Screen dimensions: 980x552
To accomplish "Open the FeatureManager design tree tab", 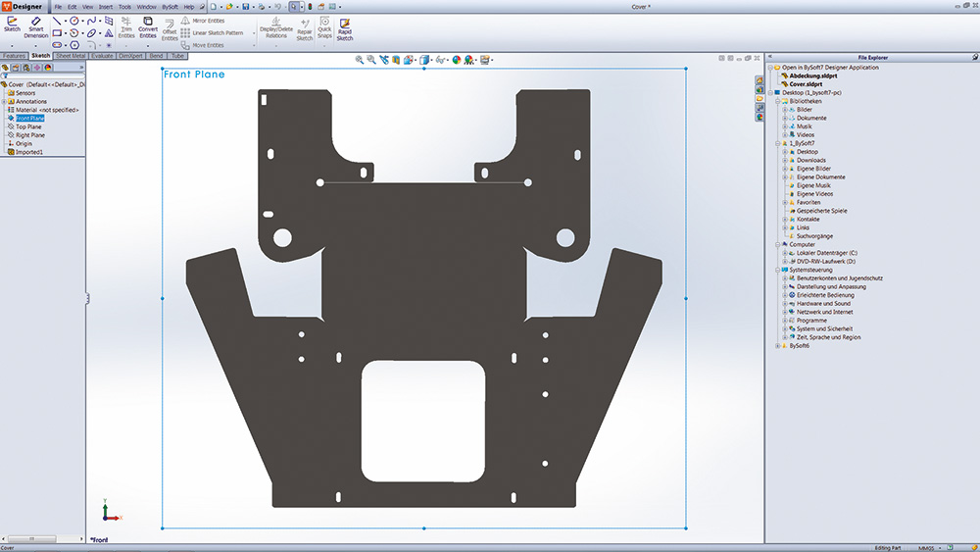I will 5,68.
